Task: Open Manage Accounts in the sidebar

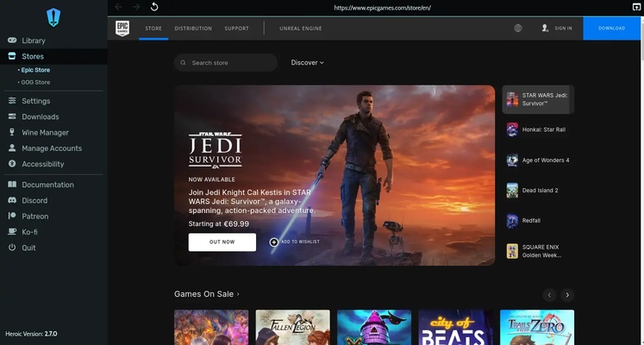Action: [53, 147]
